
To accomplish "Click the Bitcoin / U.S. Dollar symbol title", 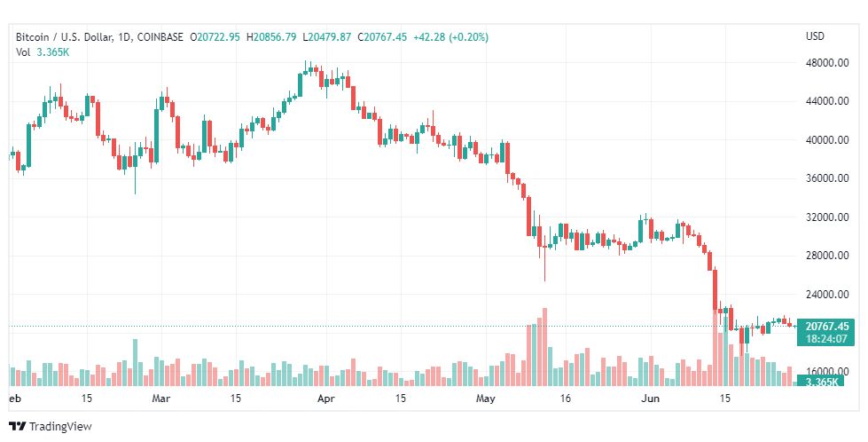I will pyautogui.click(x=65, y=37).
